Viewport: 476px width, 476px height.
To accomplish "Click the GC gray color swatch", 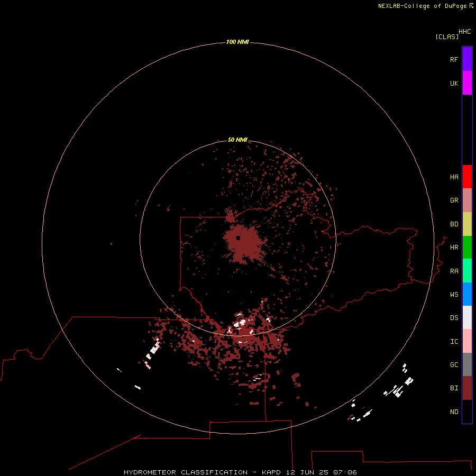I will click(467, 364).
